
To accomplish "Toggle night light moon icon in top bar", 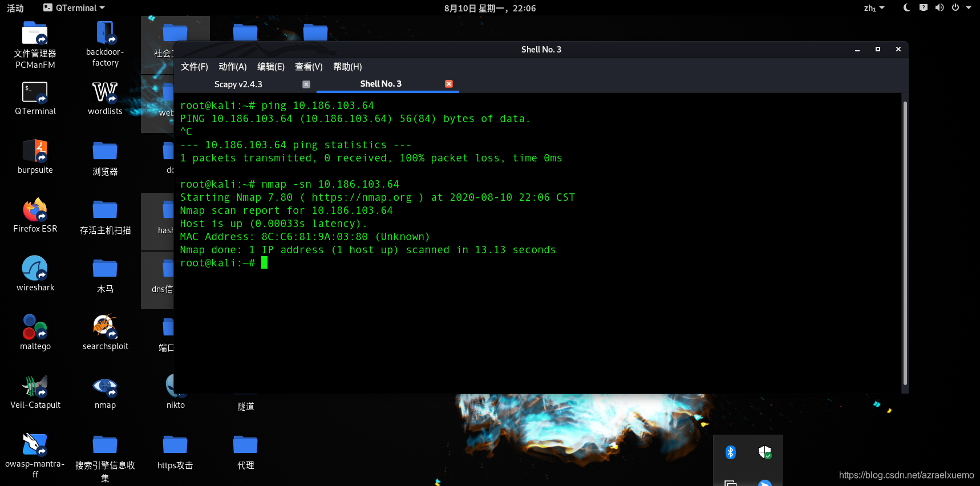I will 906,8.
